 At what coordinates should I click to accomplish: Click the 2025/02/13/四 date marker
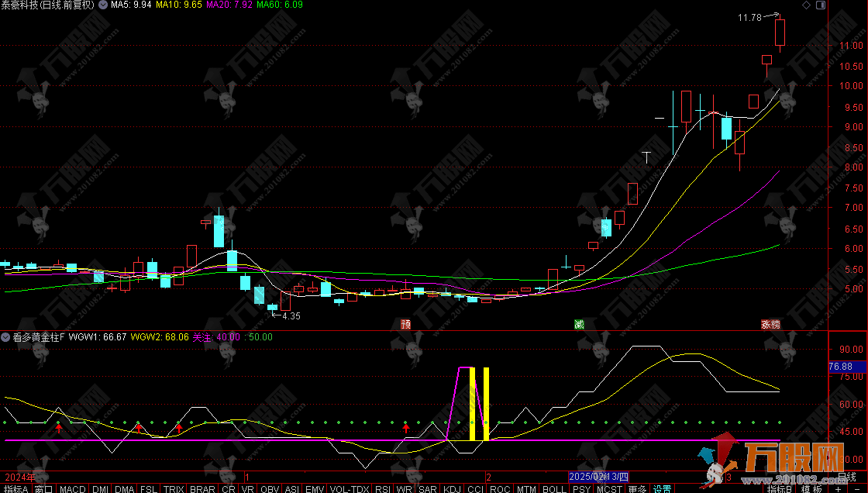tap(599, 477)
